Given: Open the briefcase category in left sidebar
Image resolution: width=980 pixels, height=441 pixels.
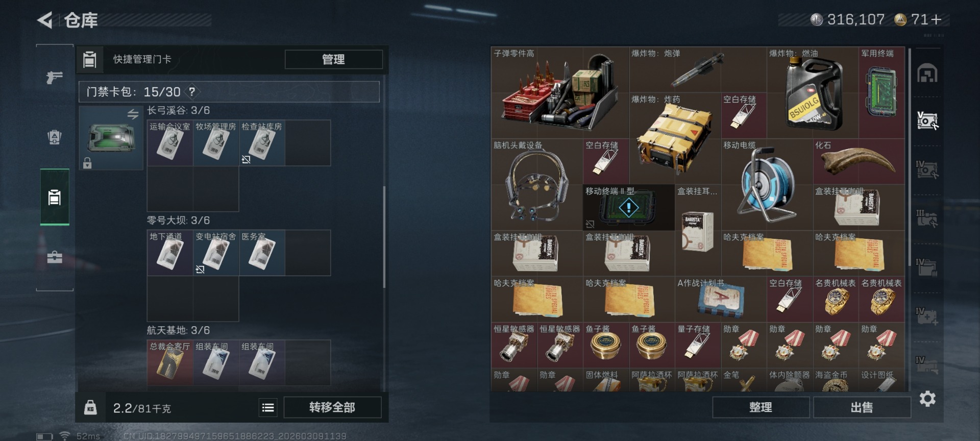Looking at the screenshot, I should 55,257.
